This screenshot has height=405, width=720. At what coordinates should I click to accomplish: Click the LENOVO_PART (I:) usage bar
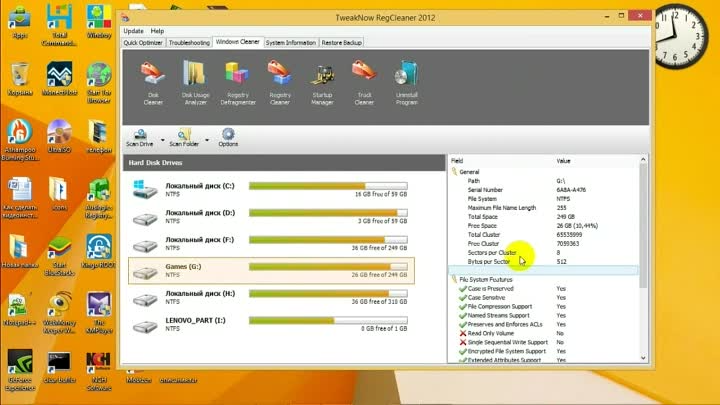coord(328,320)
